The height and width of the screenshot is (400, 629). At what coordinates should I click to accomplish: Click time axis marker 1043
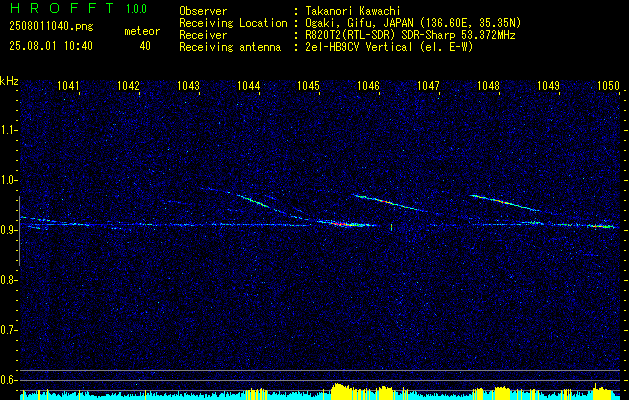(189, 86)
